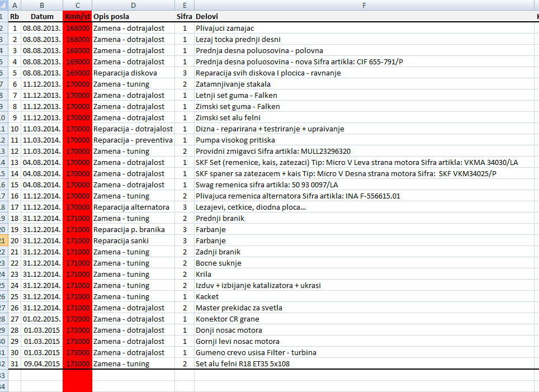Screen dimensions: 539x392
Task: Select cell 'Prednji branik'
Action: coord(364,218)
